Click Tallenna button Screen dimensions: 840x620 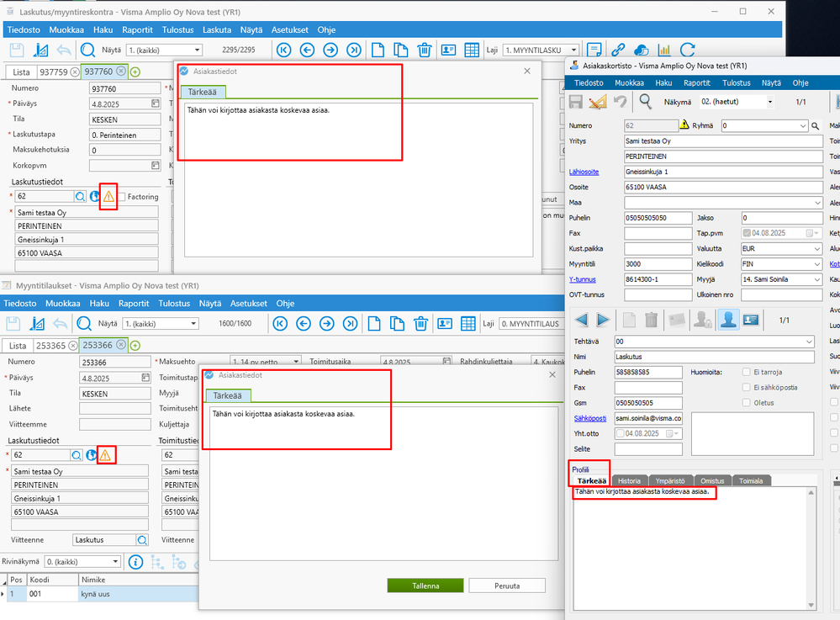point(425,586)
